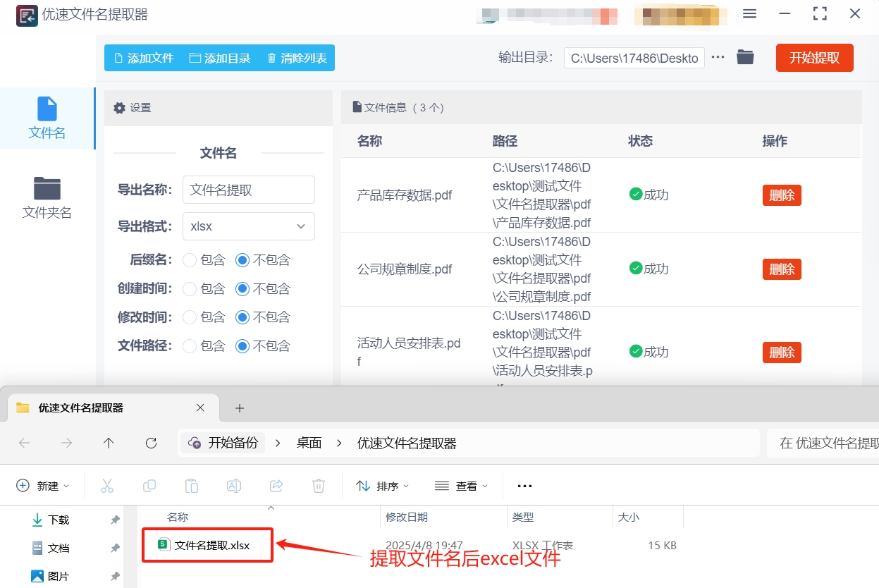879x588 pixels.
Task: Select the 文件夹名 sidebar tab
Action: click(47, 198)
